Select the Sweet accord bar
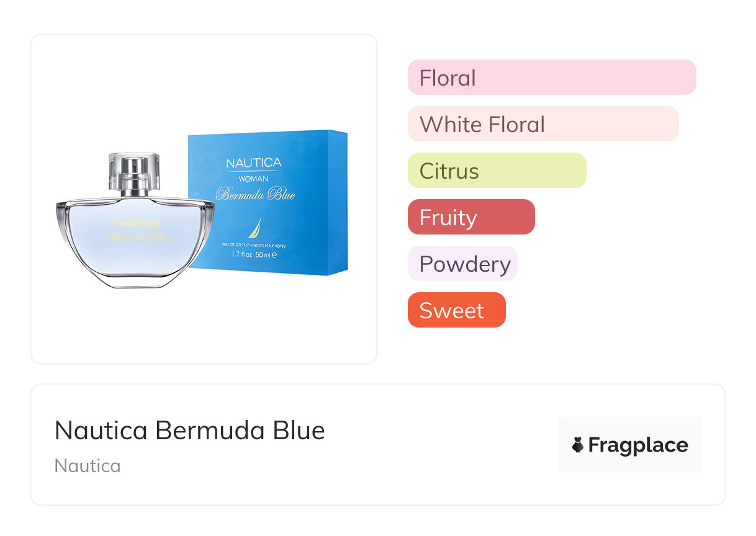 pos(456,310)
